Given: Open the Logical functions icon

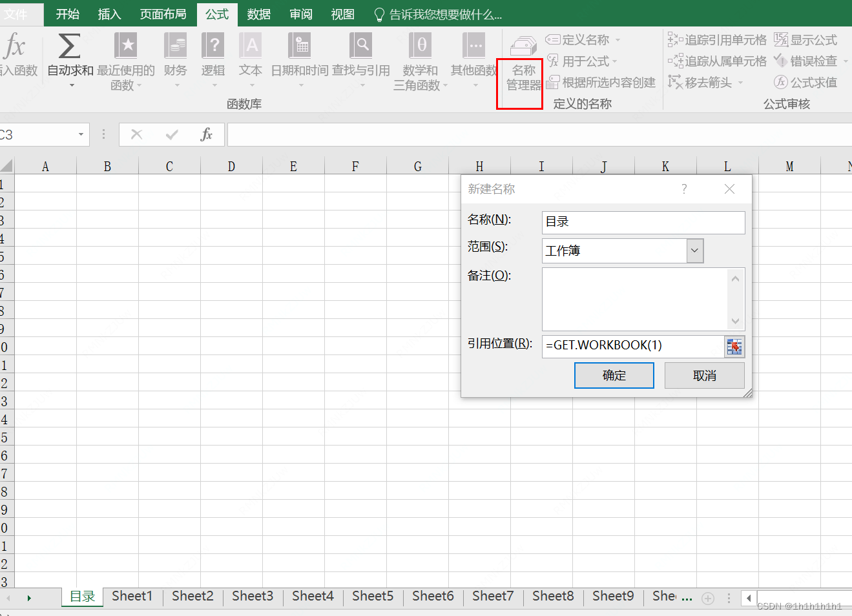Looking at the screenshot, I should 213,46.
